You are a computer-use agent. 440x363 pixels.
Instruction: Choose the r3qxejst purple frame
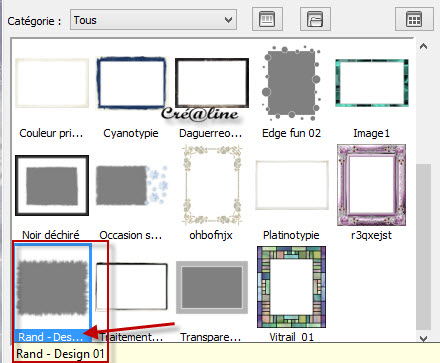[x=372, y=185]
